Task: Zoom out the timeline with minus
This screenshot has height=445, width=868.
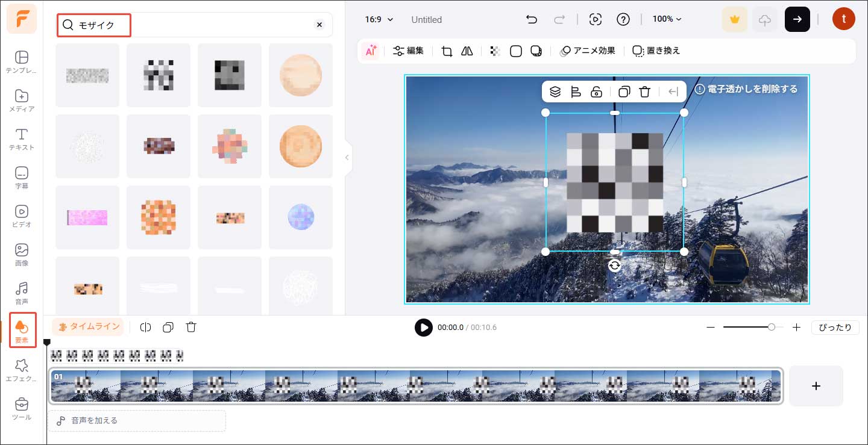Action: pyautogui.click(x=711, y=328)
